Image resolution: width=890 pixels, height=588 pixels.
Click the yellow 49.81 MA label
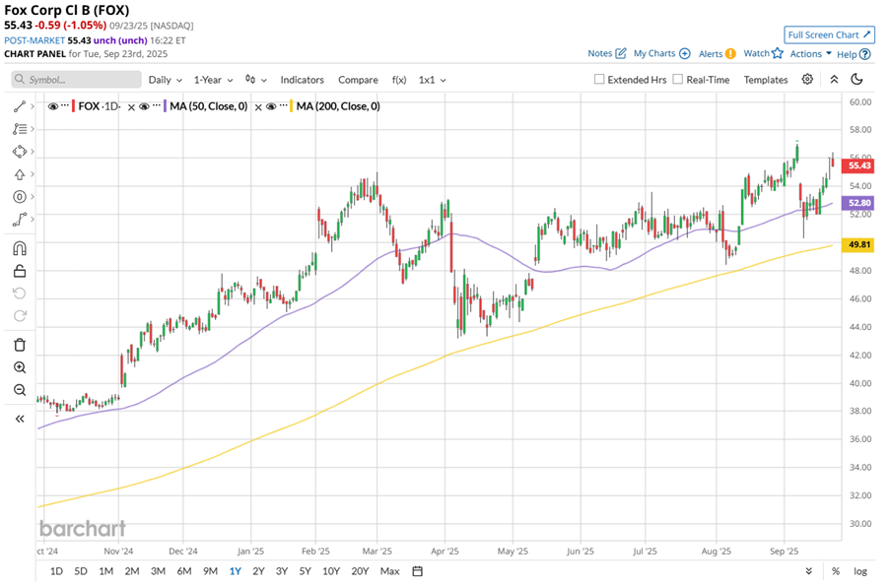click(857, 245)
